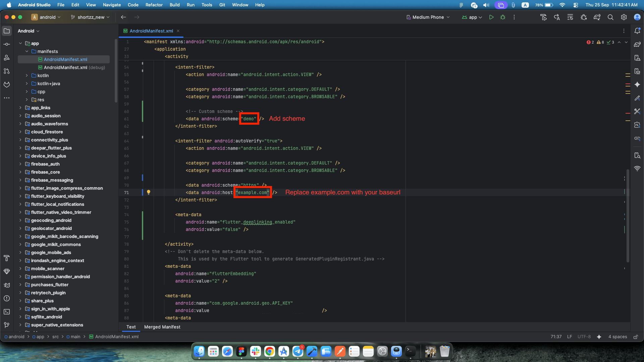This screenshot has height=362, width=644.
Task: Open Pull Requests sidebar icon
Action: pos(7,71)
